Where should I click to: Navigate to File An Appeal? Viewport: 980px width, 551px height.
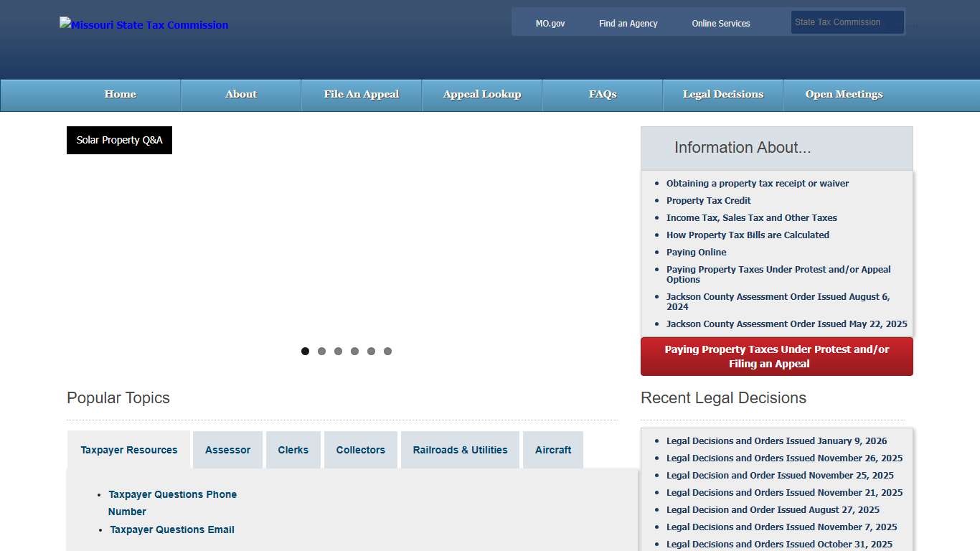(x=362, y=94)
